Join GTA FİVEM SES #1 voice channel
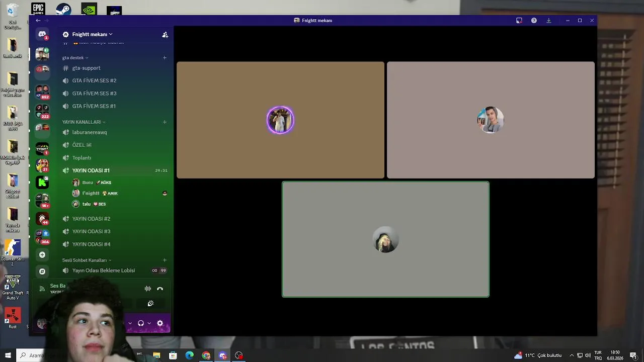This screenshot has width=644, height=362. (115, 106)
